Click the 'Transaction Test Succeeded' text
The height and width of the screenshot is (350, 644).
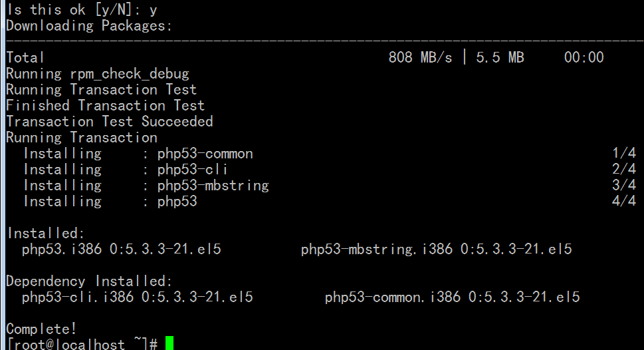[x=110, y=122]
